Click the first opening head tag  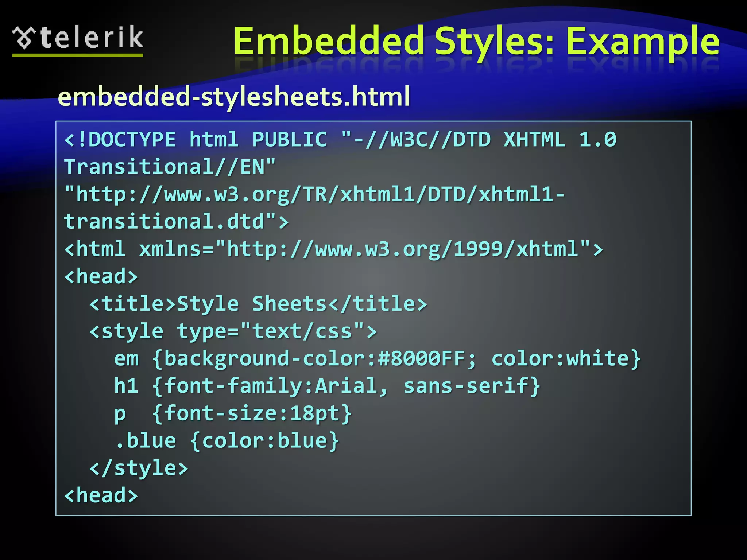tap(101, 276)
